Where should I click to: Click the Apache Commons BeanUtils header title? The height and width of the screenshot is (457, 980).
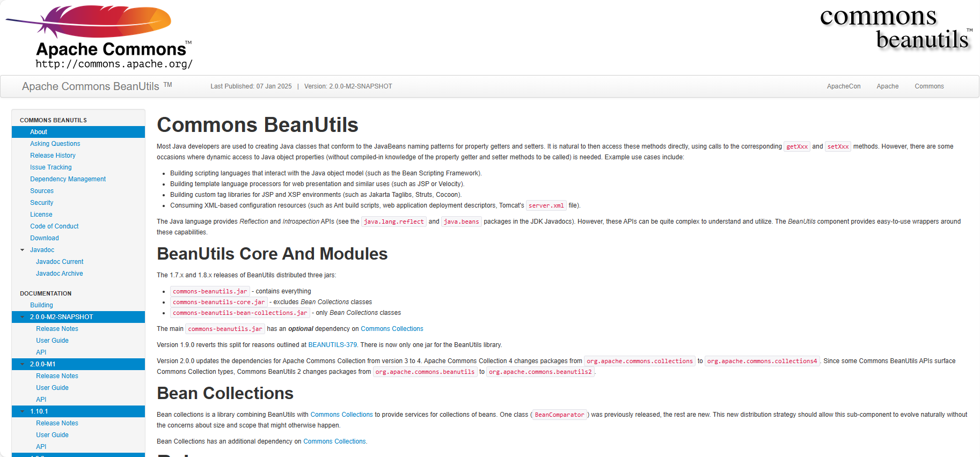pyautogui.click(x=90, y=86)
